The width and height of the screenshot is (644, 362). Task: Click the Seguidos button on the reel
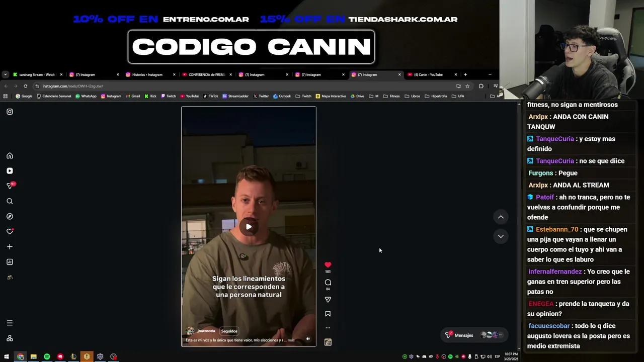pos(229,331)
